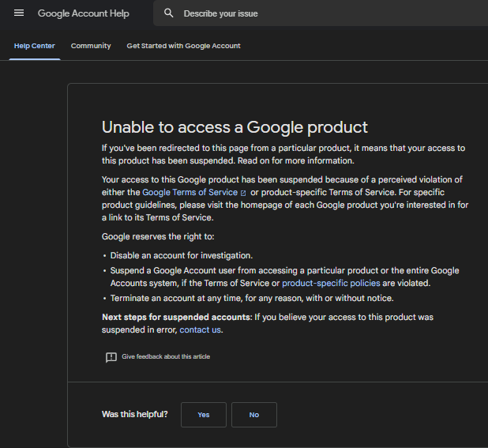Click the Google Account Help title
The width and height of the screenshot is (488, 448).
pyautogui.click(x=84, y=13)
